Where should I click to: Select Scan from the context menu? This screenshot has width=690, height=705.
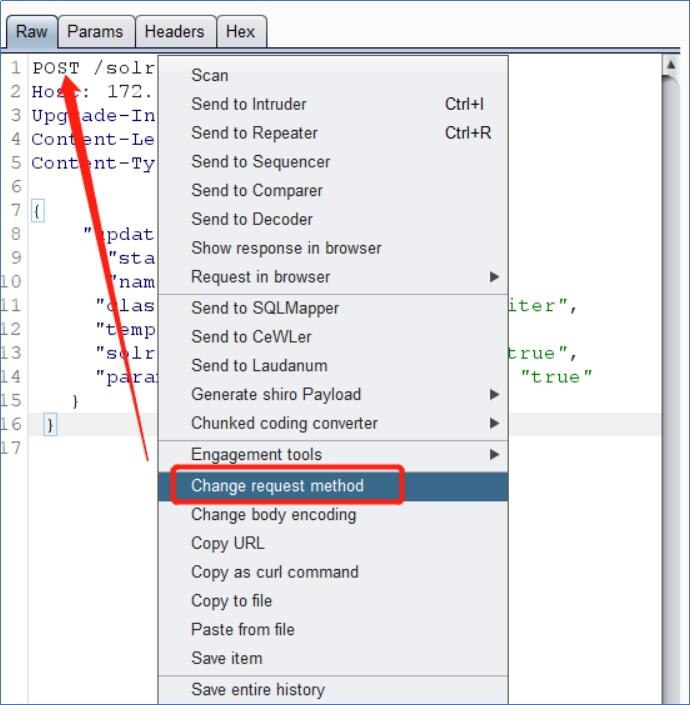pos(333,75)
